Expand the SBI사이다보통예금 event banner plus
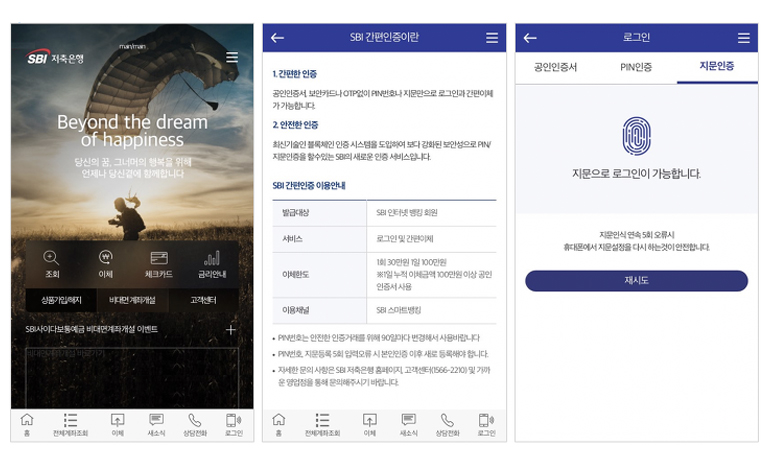 click(230, 330)
